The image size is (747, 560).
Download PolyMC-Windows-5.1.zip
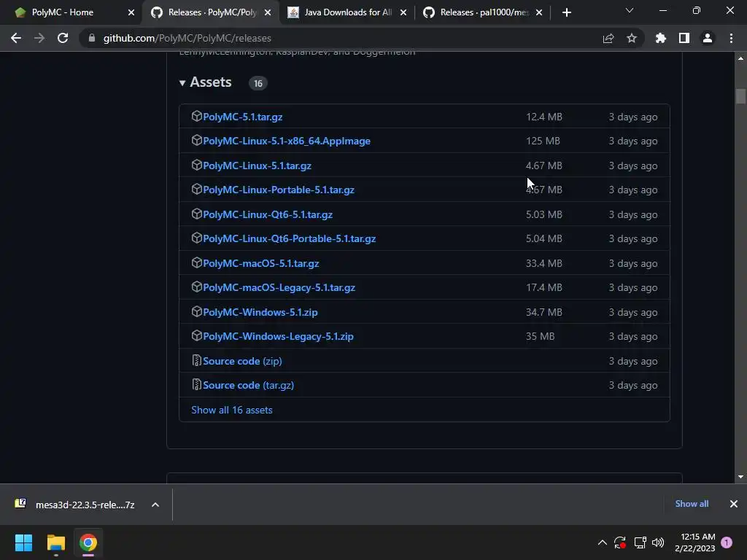coord(260,312)
